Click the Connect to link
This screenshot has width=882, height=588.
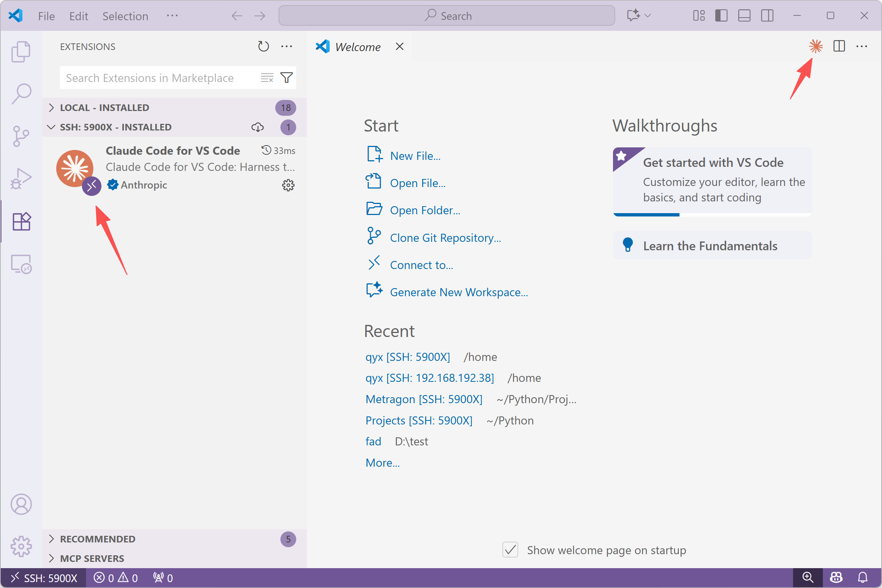coord(422,265)
